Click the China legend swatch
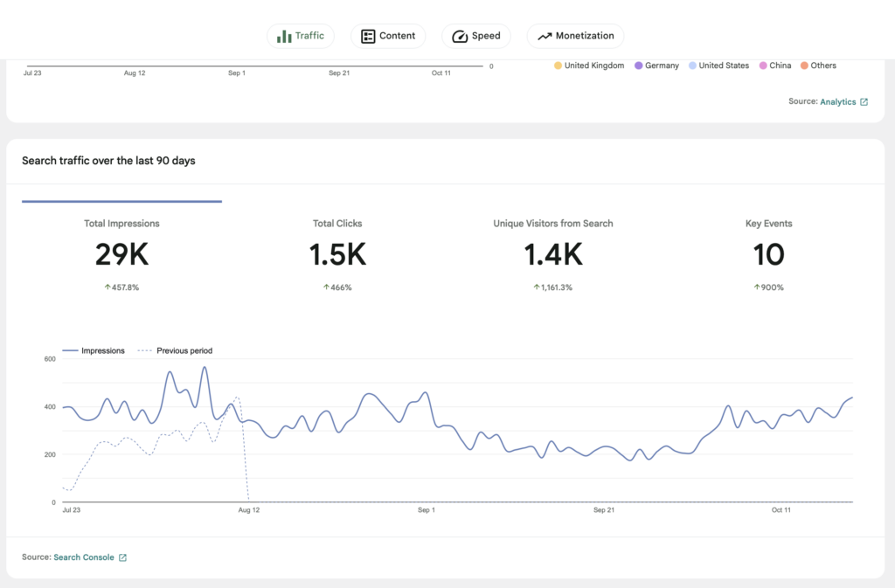 (x=763, y=66)
